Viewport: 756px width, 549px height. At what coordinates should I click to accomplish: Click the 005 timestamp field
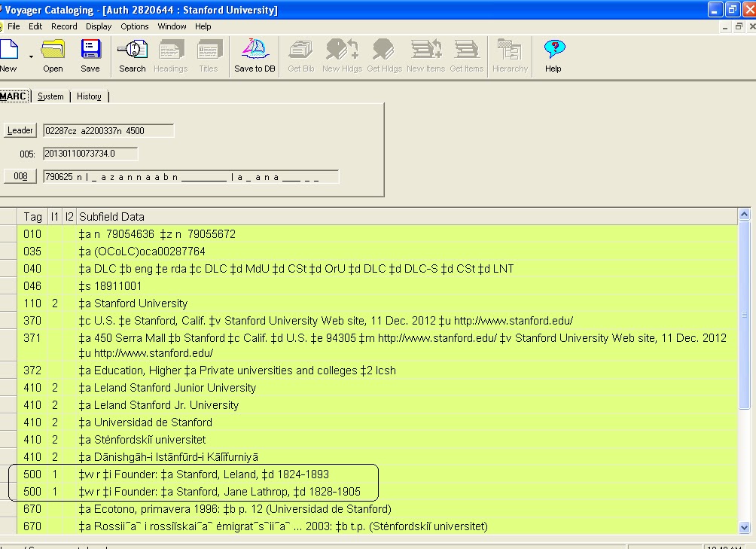(90, 154)
